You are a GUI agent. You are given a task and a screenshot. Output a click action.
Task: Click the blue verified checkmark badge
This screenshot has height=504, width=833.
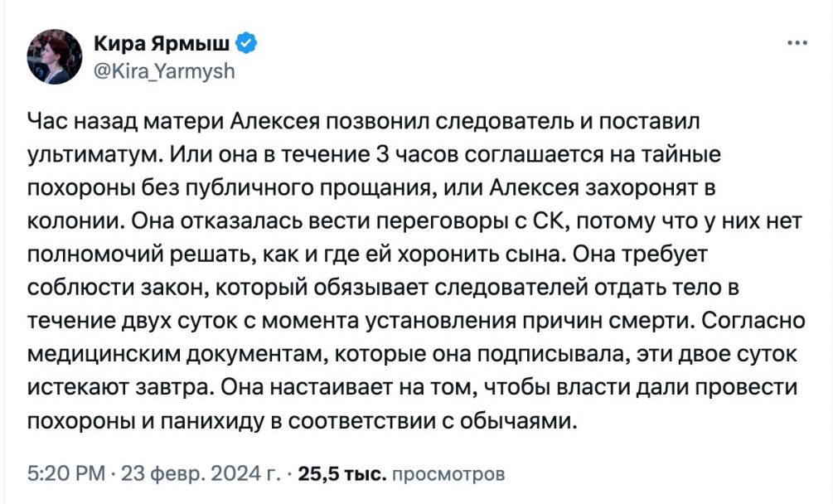pos(245,44)
